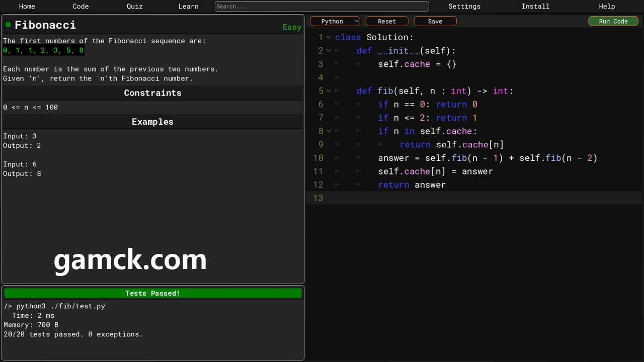Click the constraint text '0 <= n <= 100'

pyautogui.click(x=31, y=107)
